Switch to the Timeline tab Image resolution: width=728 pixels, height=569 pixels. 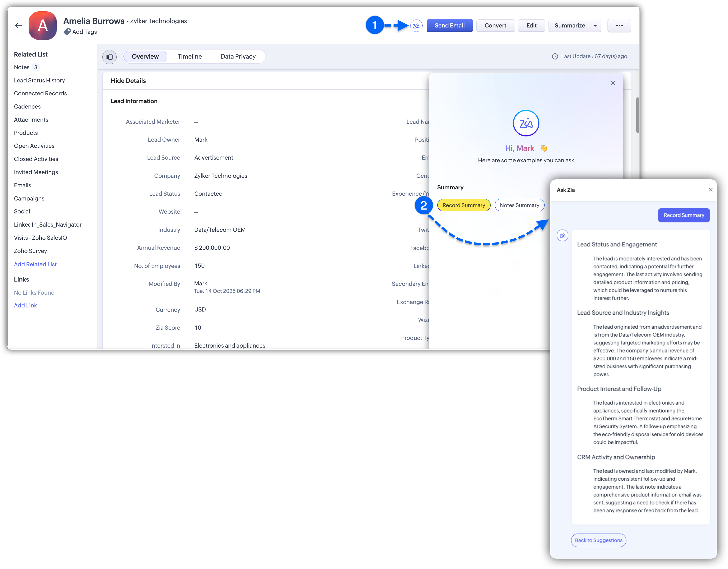(x=189, y=56)
